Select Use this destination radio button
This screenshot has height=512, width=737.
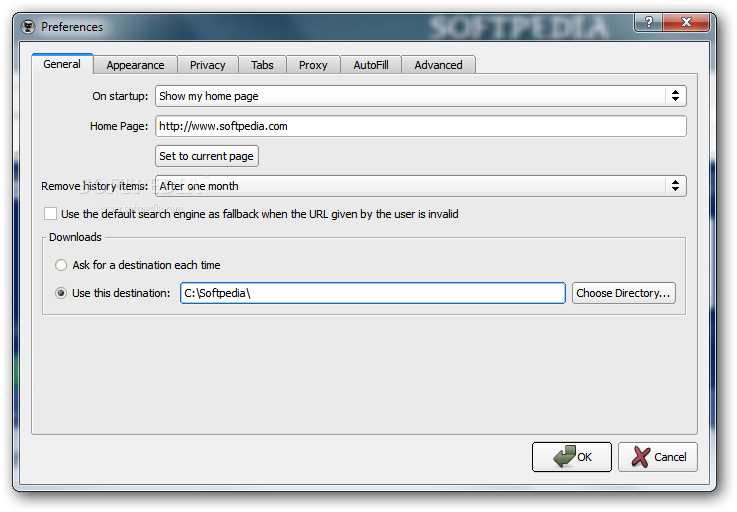(61, 293)
